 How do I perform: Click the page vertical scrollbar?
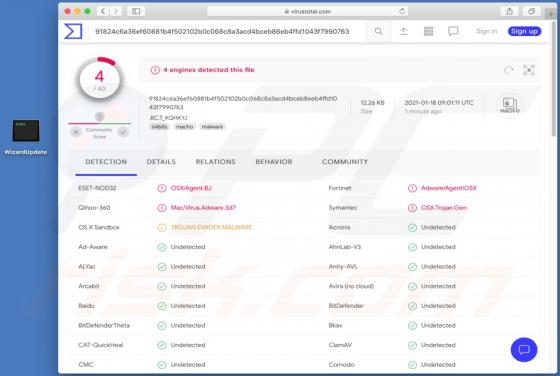pyautogui.click(x=554, y=79)
